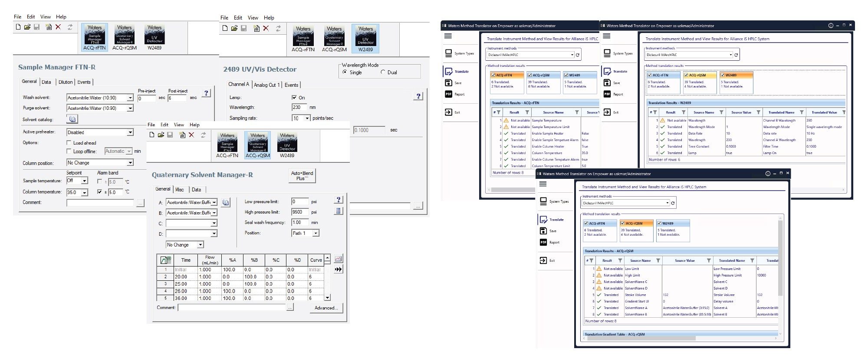Click Exit icon in ACQ-rQSM results Translator window
Viewport: 868px width, 362px height.
pos(543,260)
